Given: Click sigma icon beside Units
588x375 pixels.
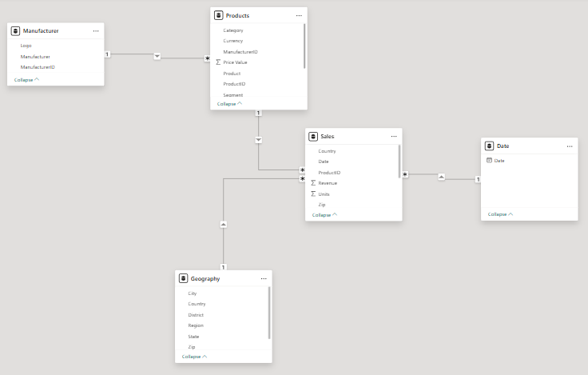Looking at the screenshot, I should (313, 194).
